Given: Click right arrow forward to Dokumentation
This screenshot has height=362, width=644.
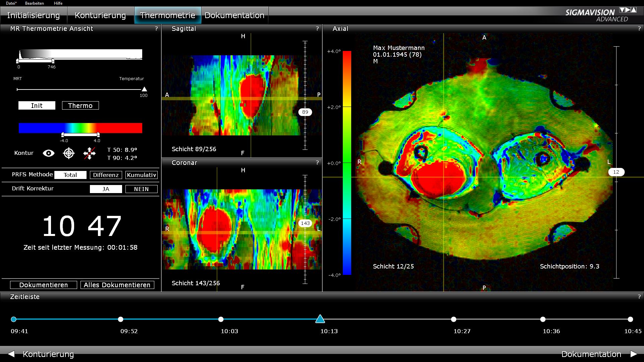Looking at the screenshot, I should coord(634,354).
